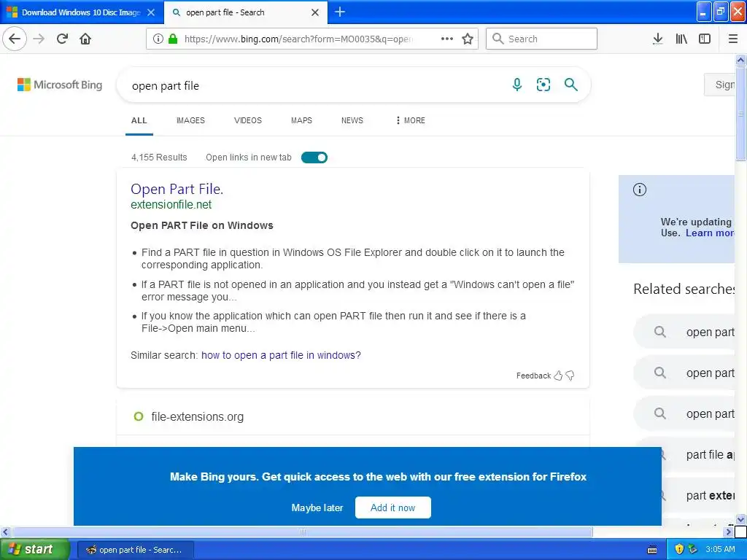Viewport: 747px width, 560px height.
Task: Submit Bing search with magnifier icon
Action: [570, 85]
